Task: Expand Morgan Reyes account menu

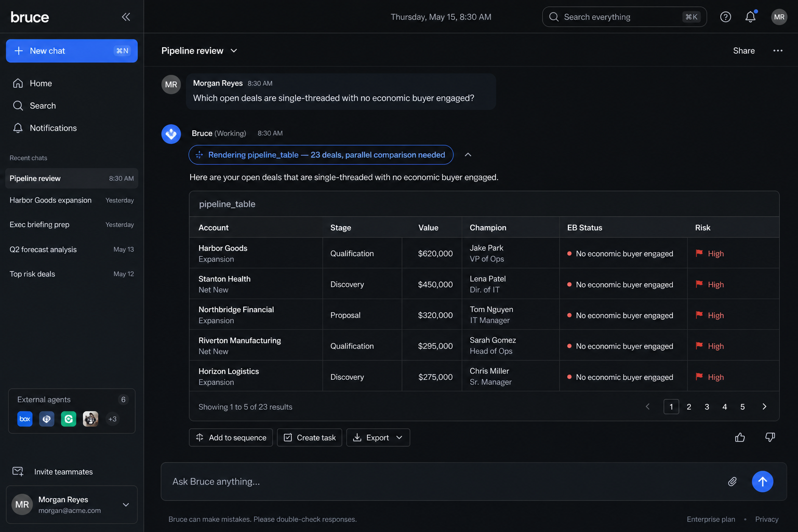Action: tap(126, 504)
